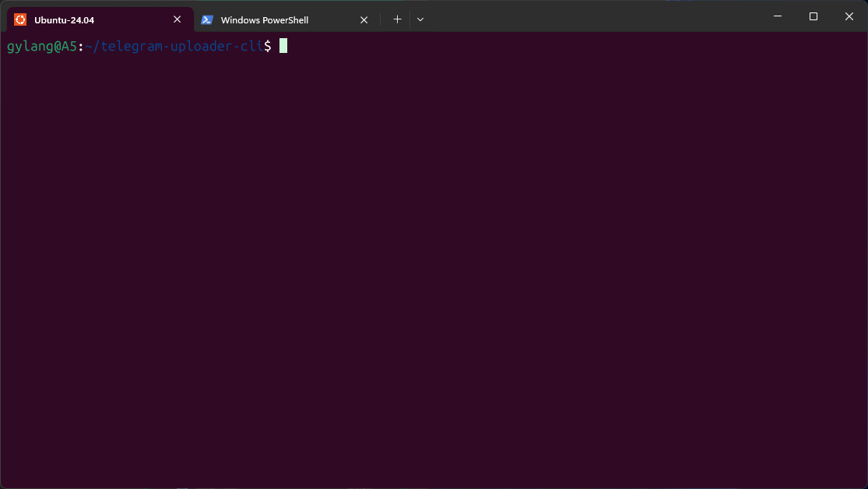Click the hostname A5 in the prompt
The height and width of the screenshot is (489, 868).
click(x=69, y=46)
